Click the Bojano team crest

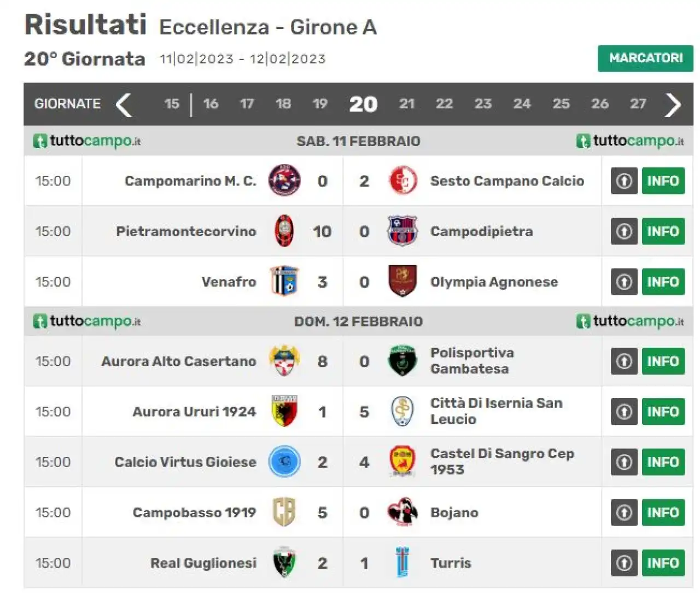(x=402, y=512)
